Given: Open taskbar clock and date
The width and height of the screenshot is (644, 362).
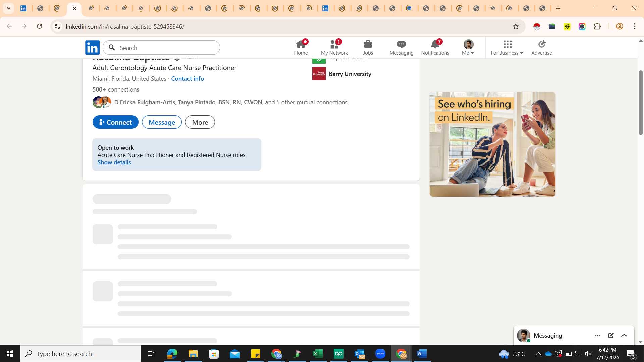Looking at the screenshot, I should (607, 354).
